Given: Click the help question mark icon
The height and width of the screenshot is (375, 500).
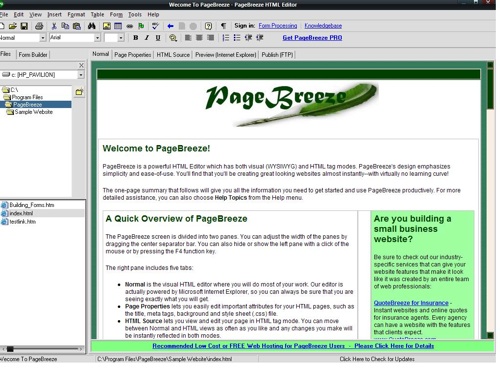Looking at the screenshot, I should 208,26.
